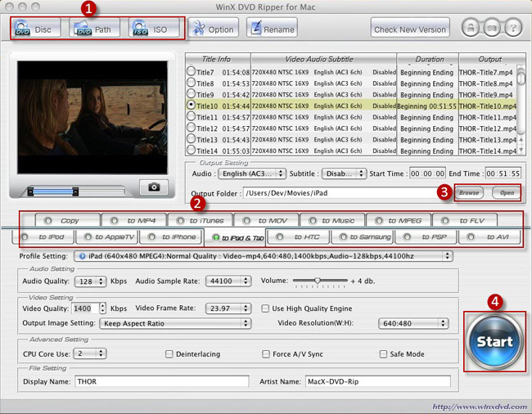Select Title12 radio button
Image resolution: width=532 pixels, height=414 pixels.
click(191, 128)
